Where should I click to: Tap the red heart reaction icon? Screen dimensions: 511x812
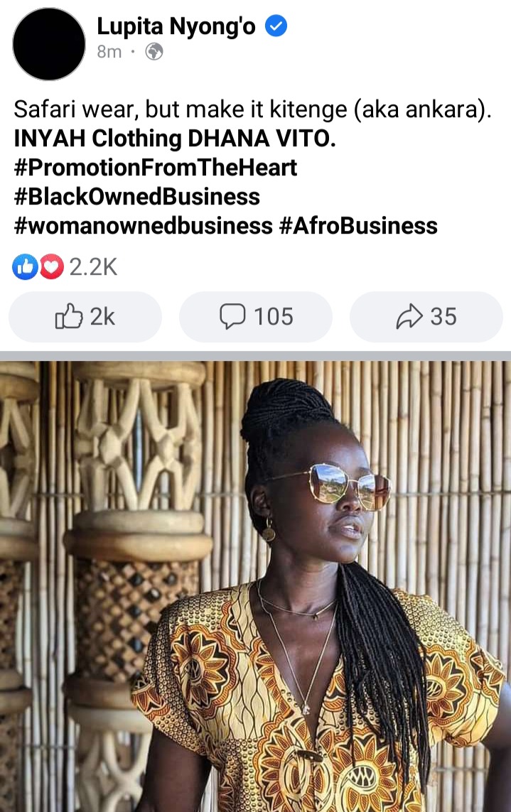[x=50, y=266]
